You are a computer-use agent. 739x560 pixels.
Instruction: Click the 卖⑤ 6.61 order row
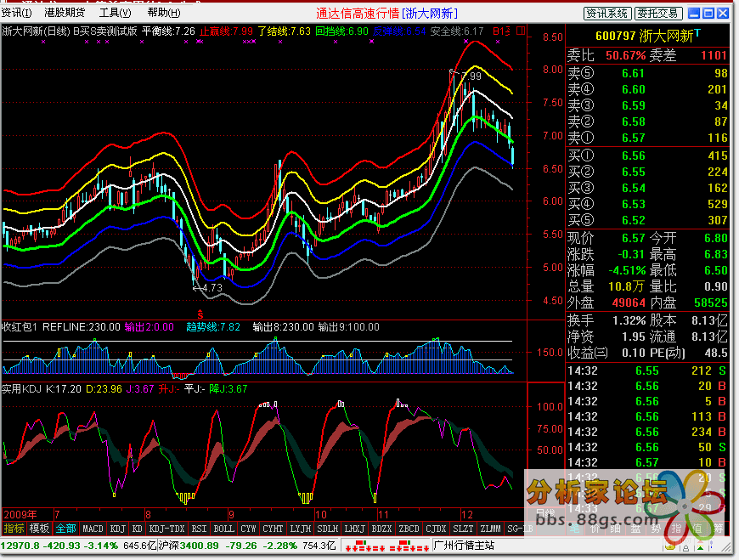pyautogui.click(x=647, y=74)
